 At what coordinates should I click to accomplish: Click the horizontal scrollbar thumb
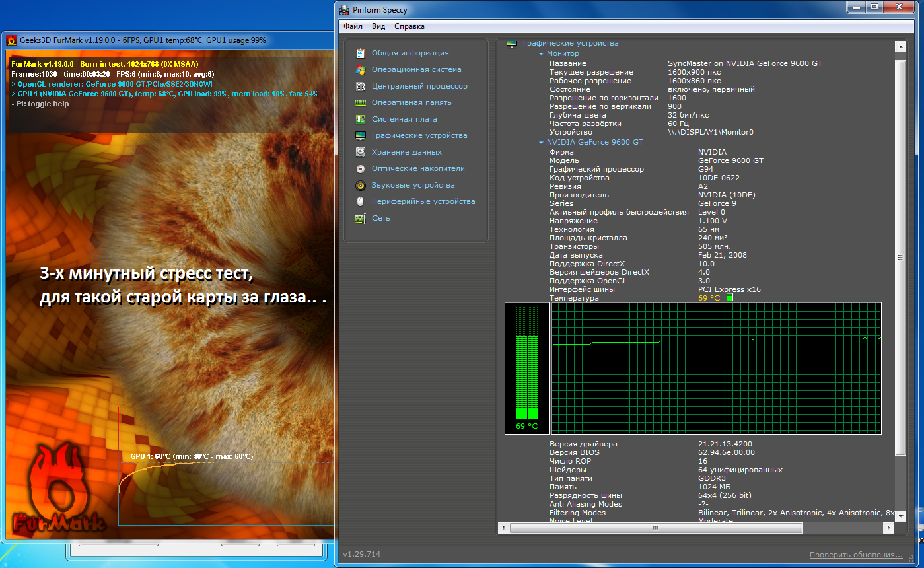(656, 528)
